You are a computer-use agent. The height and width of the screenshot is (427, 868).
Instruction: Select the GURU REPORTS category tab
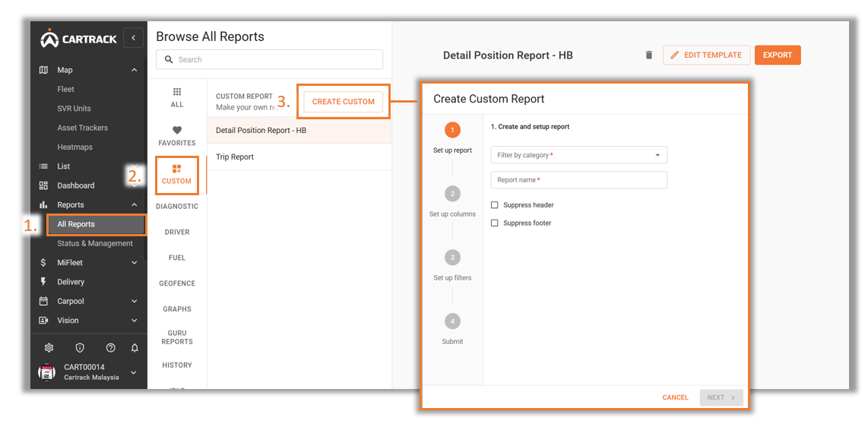click(x=177, y=337)
